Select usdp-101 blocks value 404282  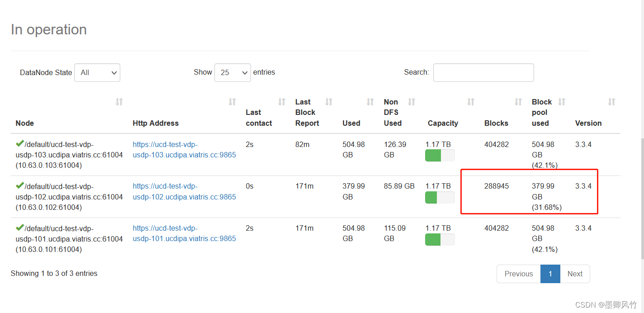[497, 228]
